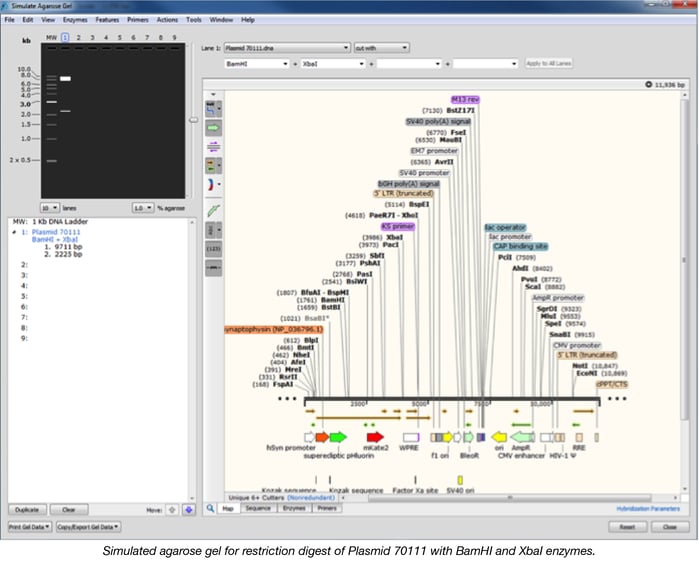Click the ABC feature labels icon
The image size is (699, 561).
click(211, 230)
